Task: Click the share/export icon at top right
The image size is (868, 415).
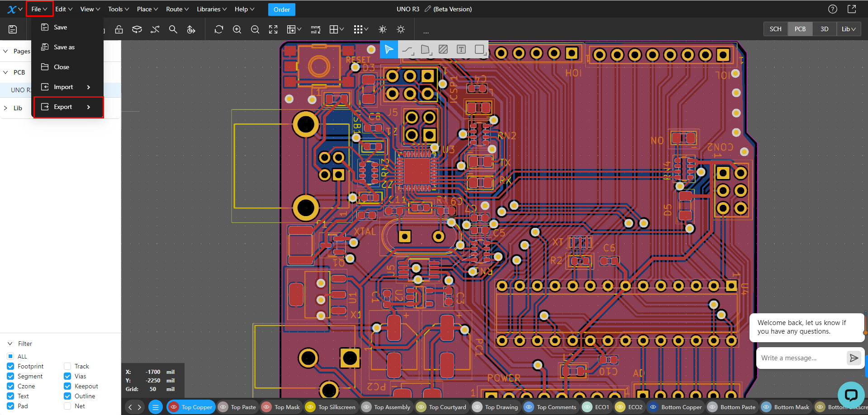Action: pyautogui.click(x=852, y=9)
